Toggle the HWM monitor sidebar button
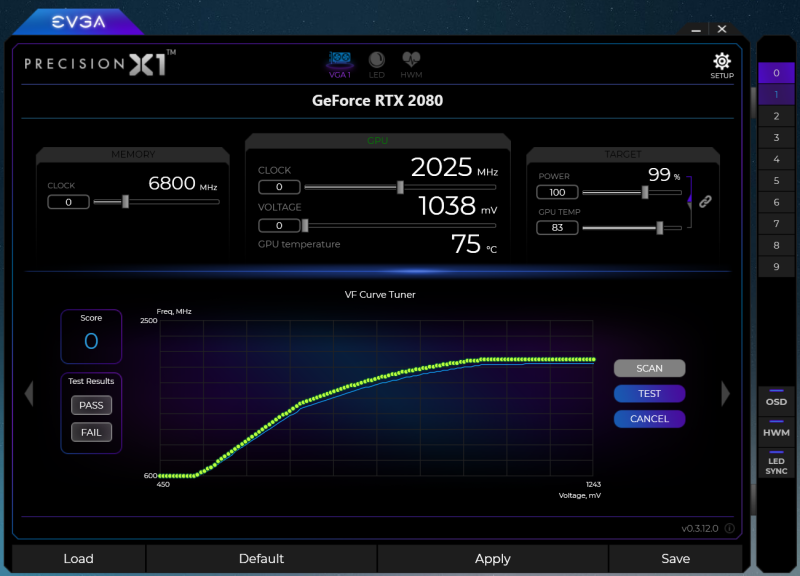This screenshot has height=576, width=800. point(776,432)
